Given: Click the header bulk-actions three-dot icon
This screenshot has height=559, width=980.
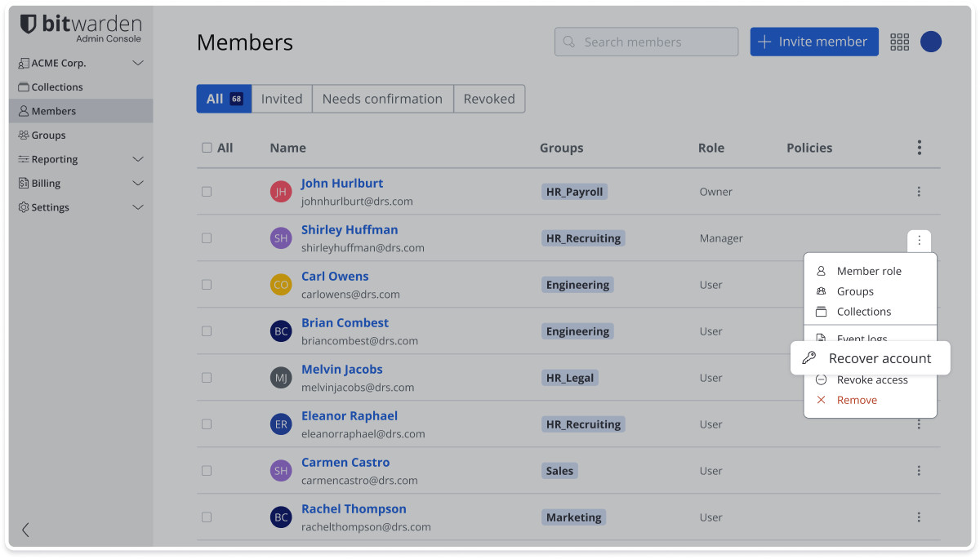Looking at the screenshot, I should point(919,148).
